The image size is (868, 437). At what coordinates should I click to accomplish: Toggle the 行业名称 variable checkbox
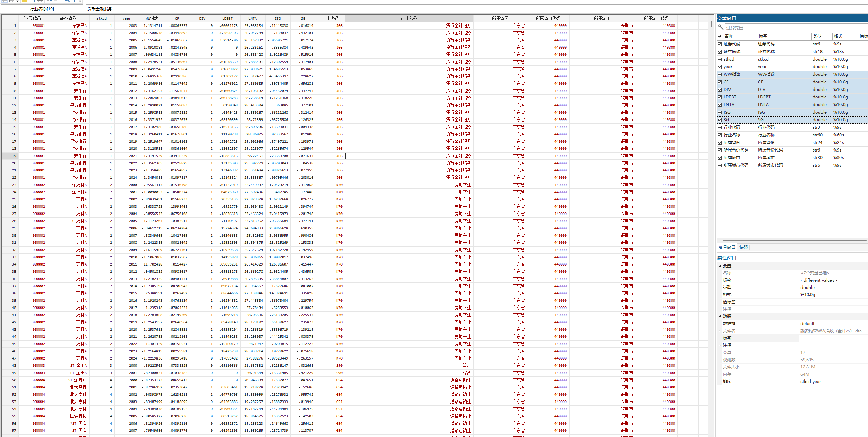[x=719, y=135]
